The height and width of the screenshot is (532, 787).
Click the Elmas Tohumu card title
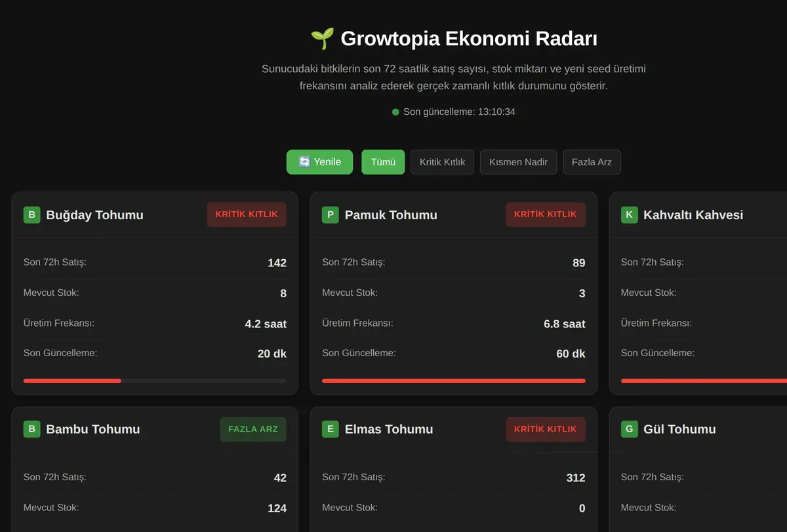(x=389, y=429)
